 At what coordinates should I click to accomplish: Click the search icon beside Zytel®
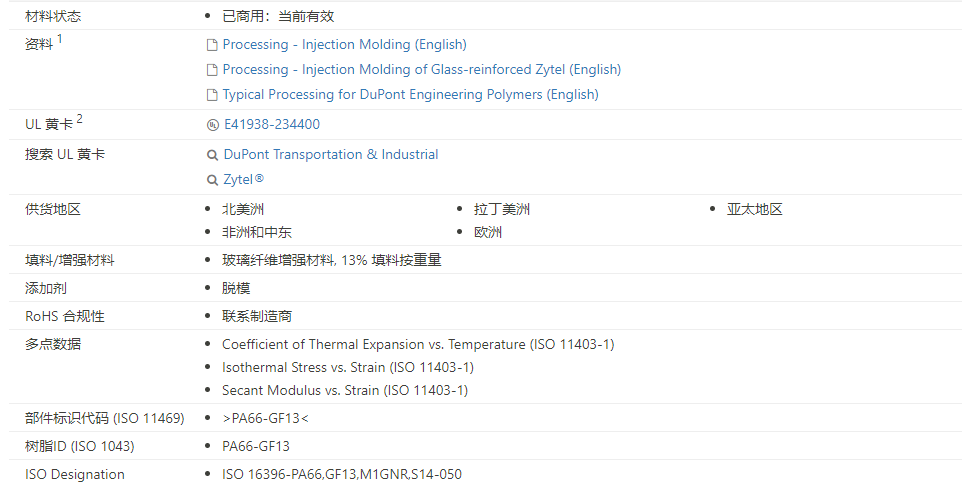(x=212, y=180)
